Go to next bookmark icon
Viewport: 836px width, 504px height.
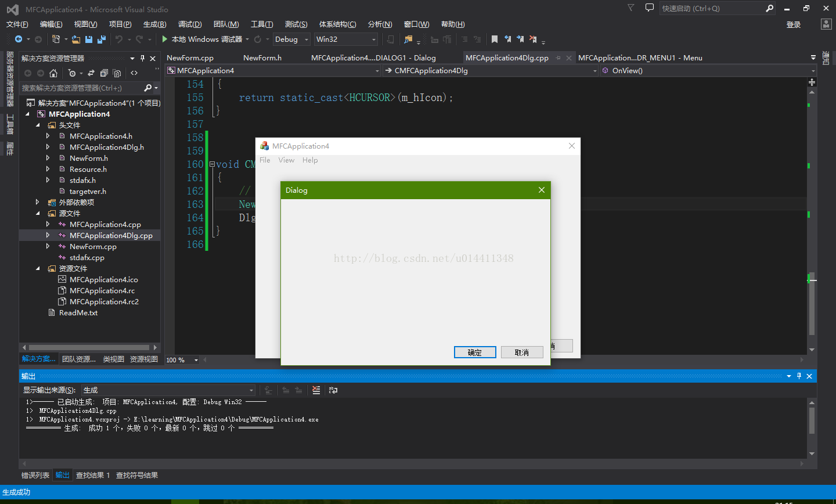[520, 39]
